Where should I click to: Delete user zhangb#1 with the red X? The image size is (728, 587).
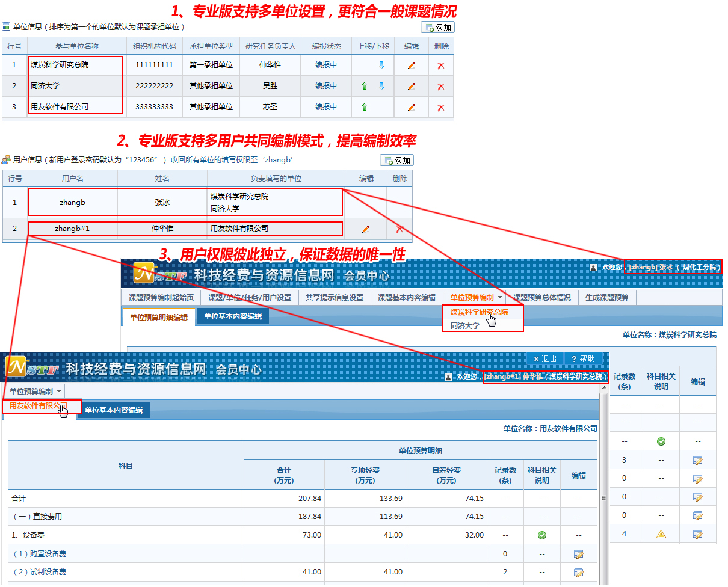tap(399, 229)
